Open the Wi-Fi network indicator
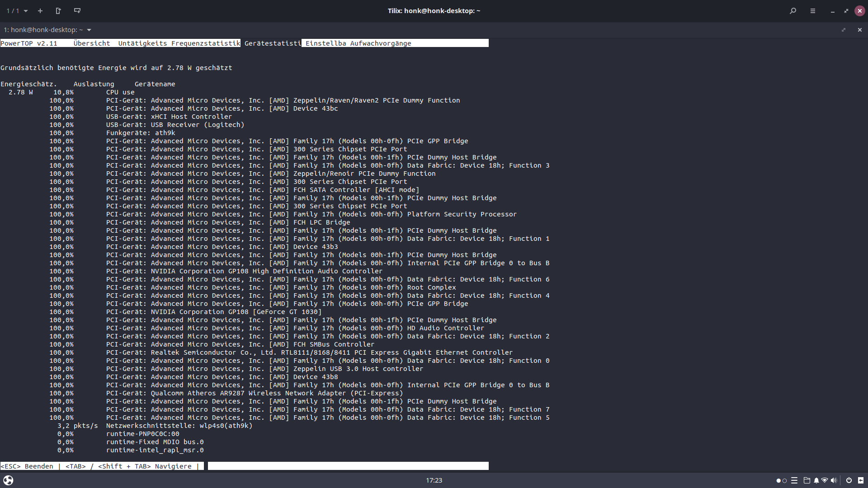Image resolution: width=868 pixels, height=488 pixels. tap(825, 480)
